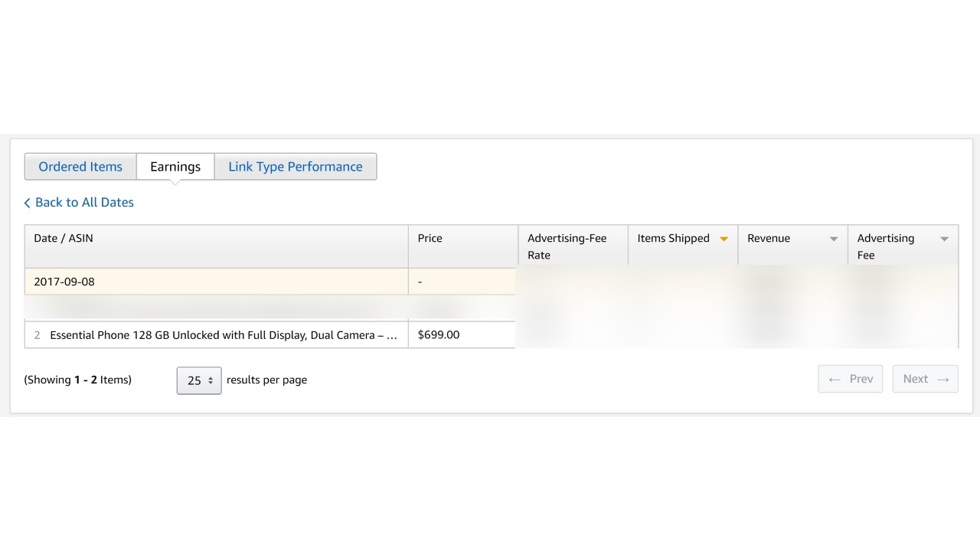980x551 pixels.
Task: Click row number 2 beside Essential Phone
Action: tap(38, 335)
